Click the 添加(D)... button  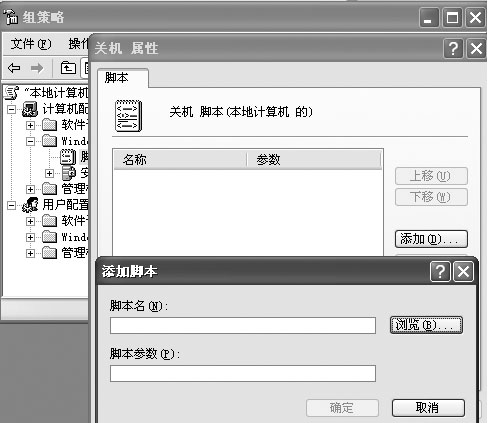(431, 239)
